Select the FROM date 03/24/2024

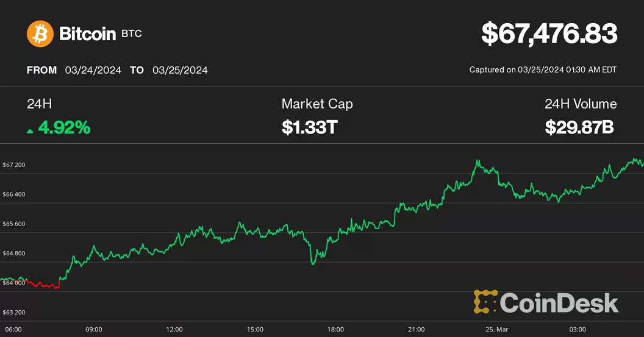pos(92,70)
